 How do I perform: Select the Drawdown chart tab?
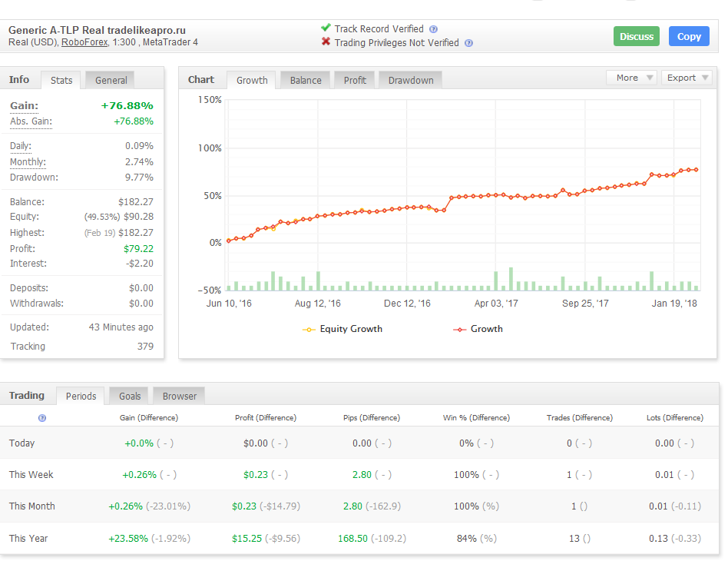point(411,81)
